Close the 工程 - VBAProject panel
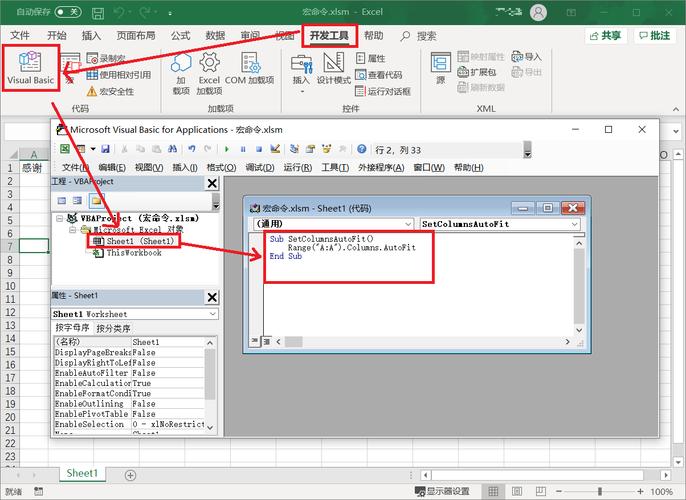 (212, 183)
